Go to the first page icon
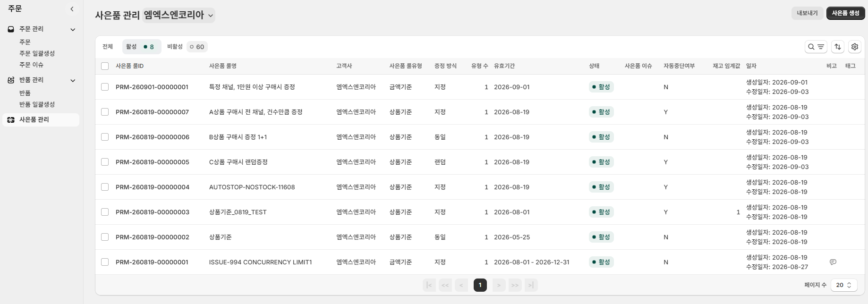The image size is (868, 304). point(429,285)
